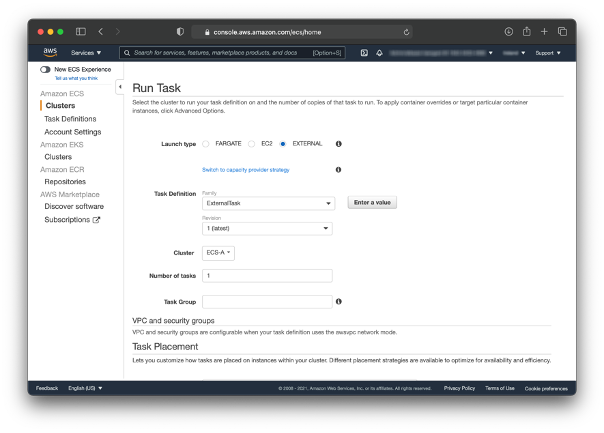The image size is (604, 433).
Task: Open the Cluster ECS-A dropdown
Action: 218,253
